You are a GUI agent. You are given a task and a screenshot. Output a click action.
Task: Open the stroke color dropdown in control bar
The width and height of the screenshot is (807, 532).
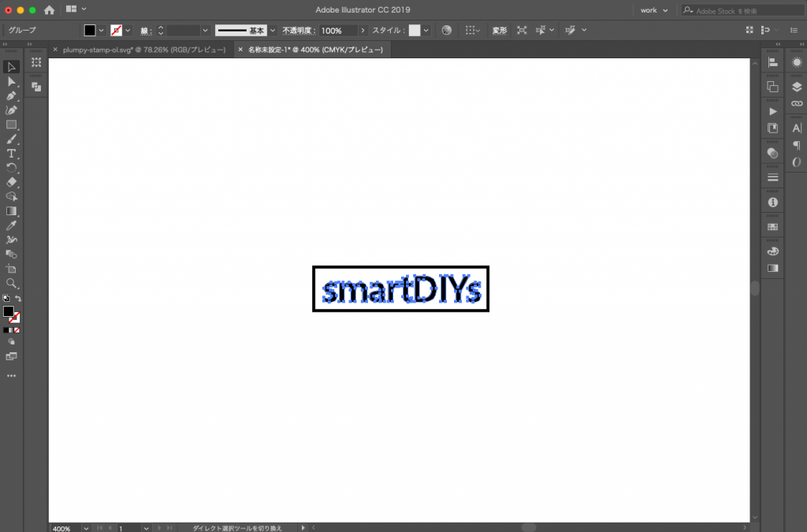click(128, 31)
